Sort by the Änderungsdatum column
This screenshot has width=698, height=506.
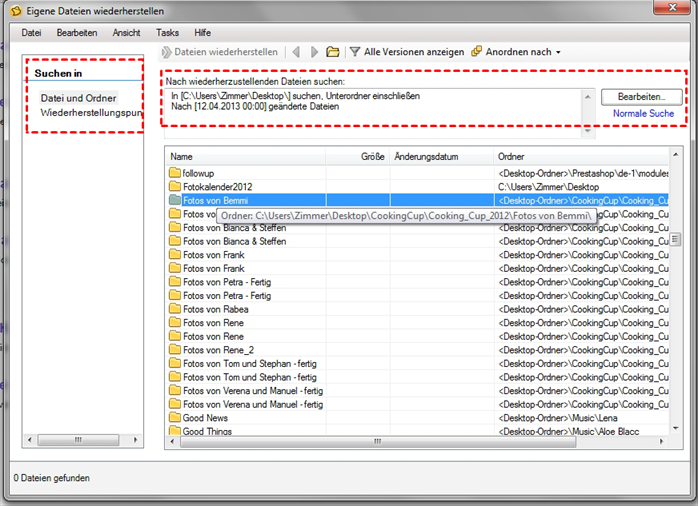[441, 157]
